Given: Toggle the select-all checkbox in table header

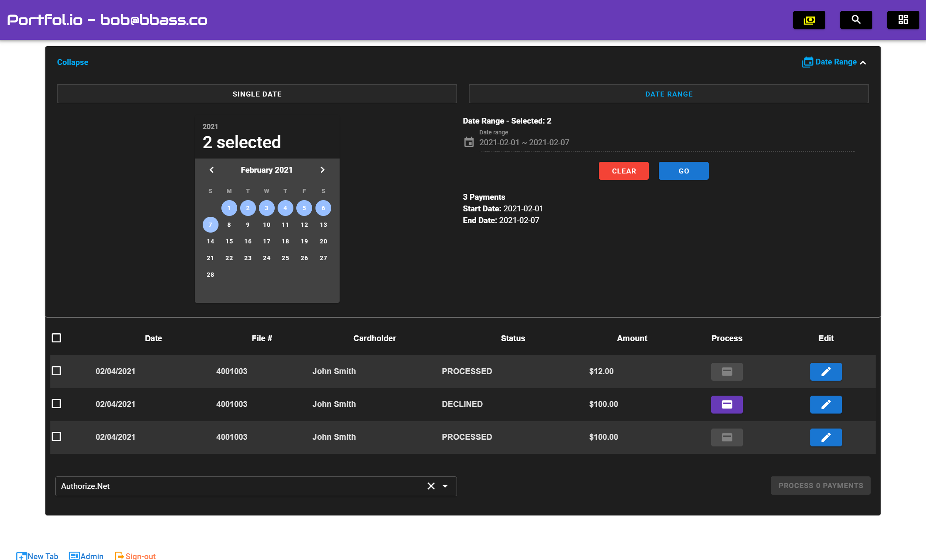Looking at the screenshot, I should [x=57, y=338].
